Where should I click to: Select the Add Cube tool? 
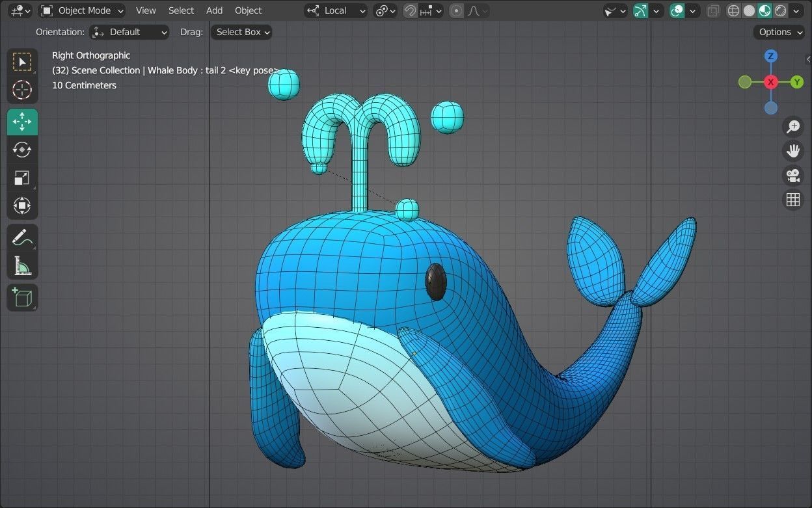click(x=22, y=297)
